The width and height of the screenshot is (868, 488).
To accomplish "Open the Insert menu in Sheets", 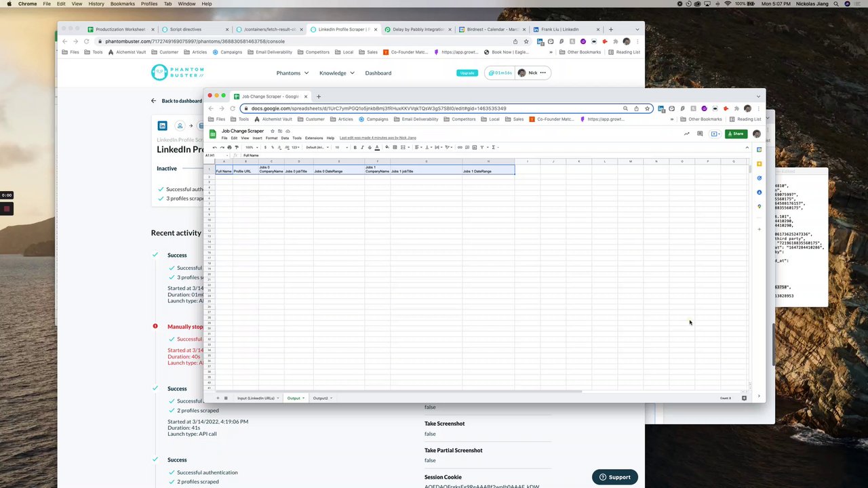I will 258,138.
